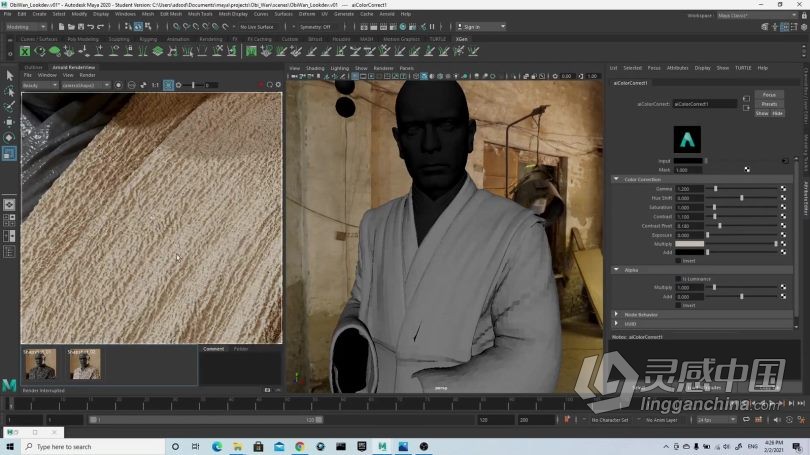Switch to the Rendering shelf tab

(211, 39)
